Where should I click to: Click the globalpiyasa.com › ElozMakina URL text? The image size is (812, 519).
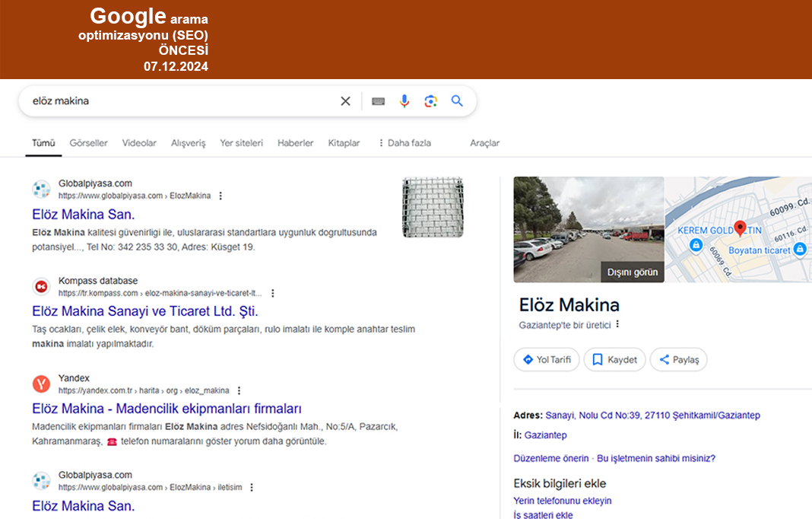135,196
